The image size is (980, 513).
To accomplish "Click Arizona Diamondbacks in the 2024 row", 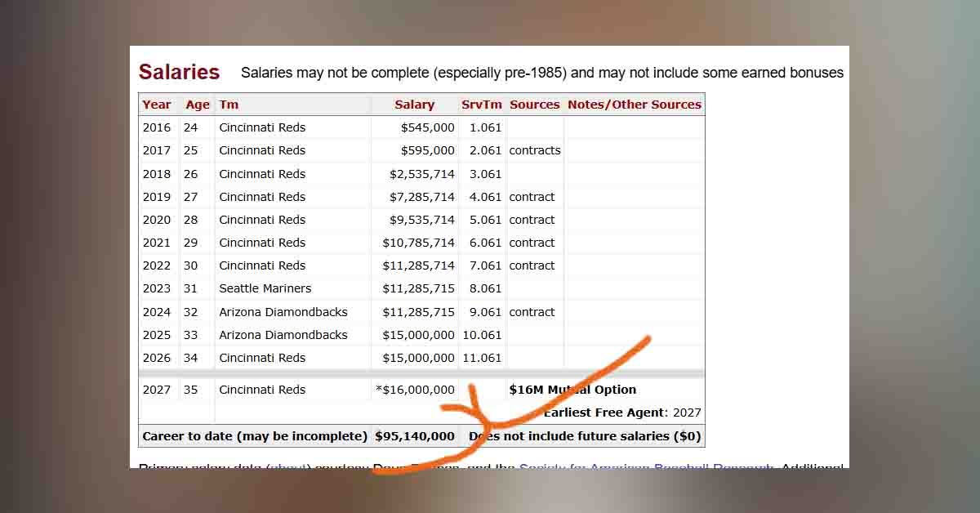I will point(283,312).
